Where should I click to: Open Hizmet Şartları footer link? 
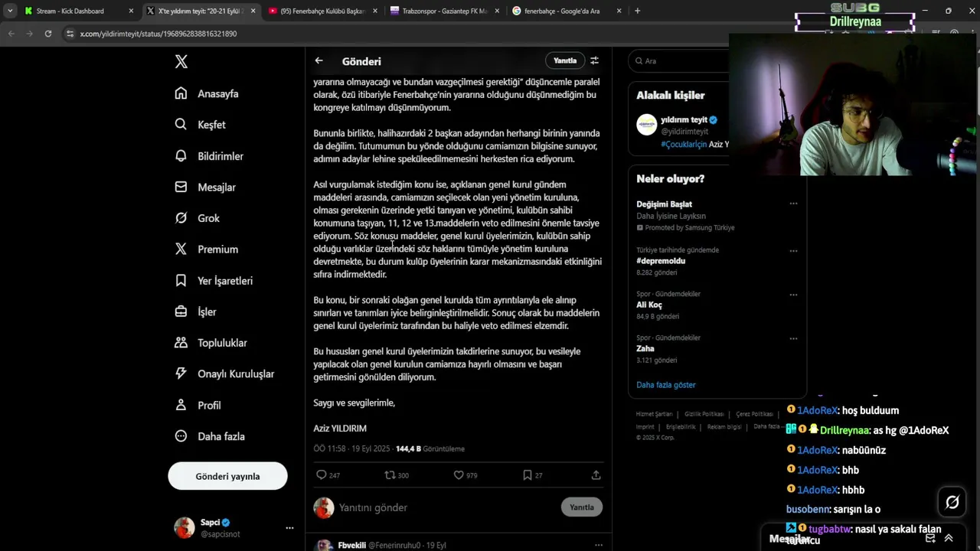click(x=654, y=414)
